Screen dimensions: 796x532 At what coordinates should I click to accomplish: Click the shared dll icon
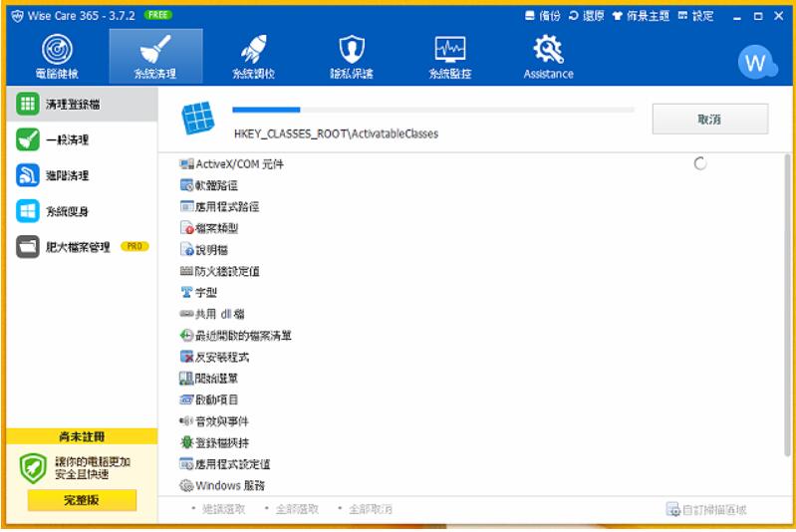coord(186,314)
